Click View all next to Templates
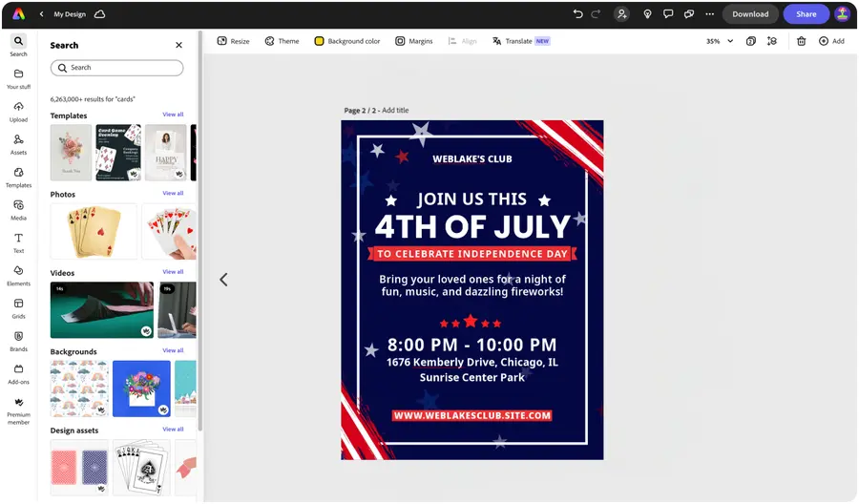 point(173,115)
